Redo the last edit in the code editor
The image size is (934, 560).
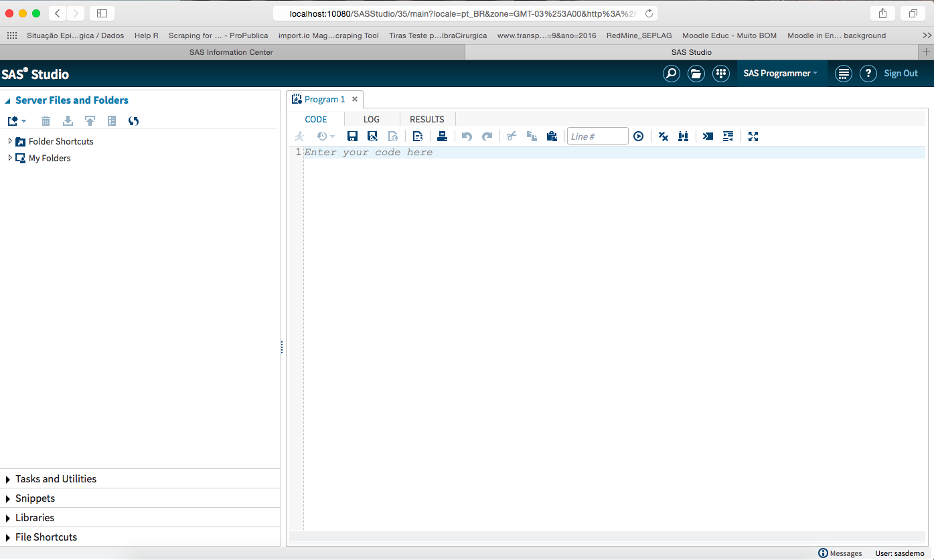pyautogui.click(x=487, y=136)
